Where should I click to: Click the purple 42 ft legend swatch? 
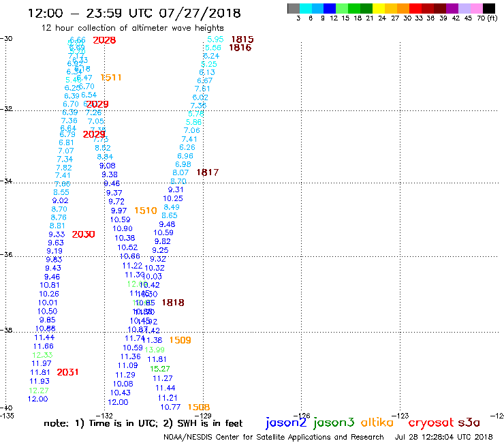452,8
